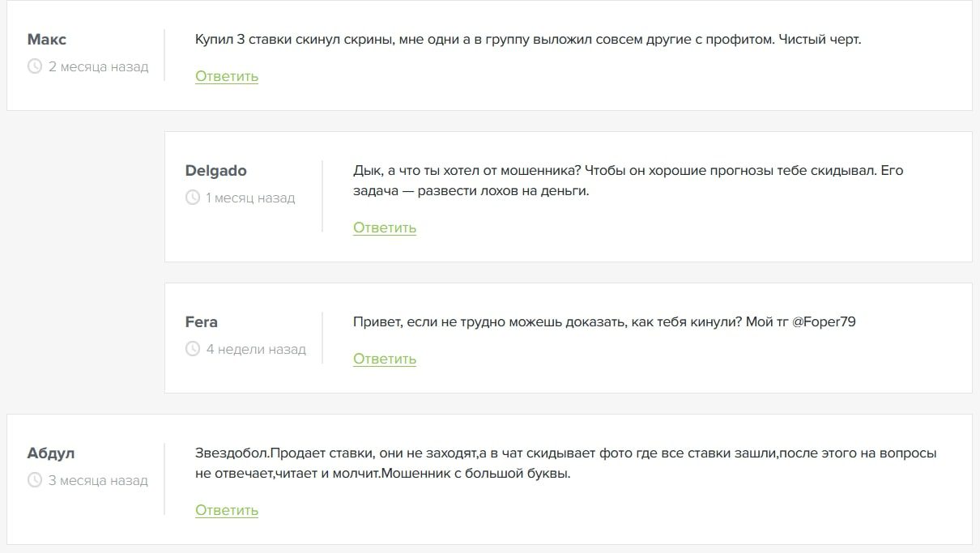Select Абдул's review text
The width and height of the screenshot is (980, 553).
tap(567, 463)
